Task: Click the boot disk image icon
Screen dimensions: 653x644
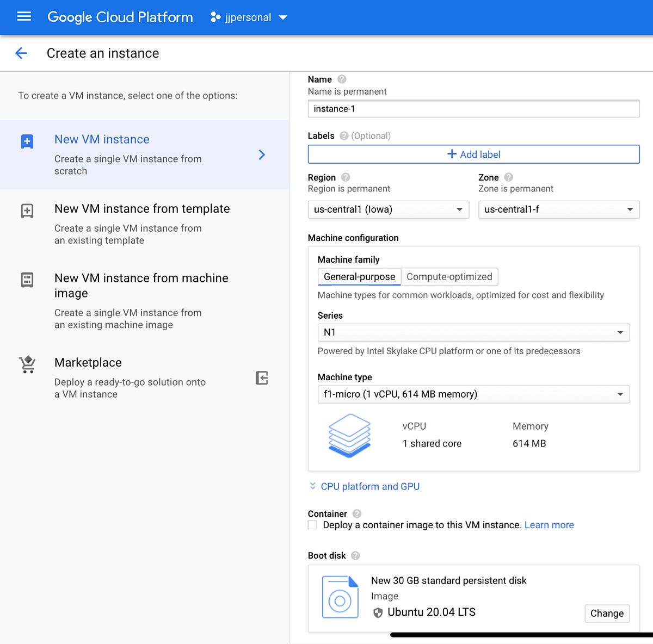Action: point(341,597)
